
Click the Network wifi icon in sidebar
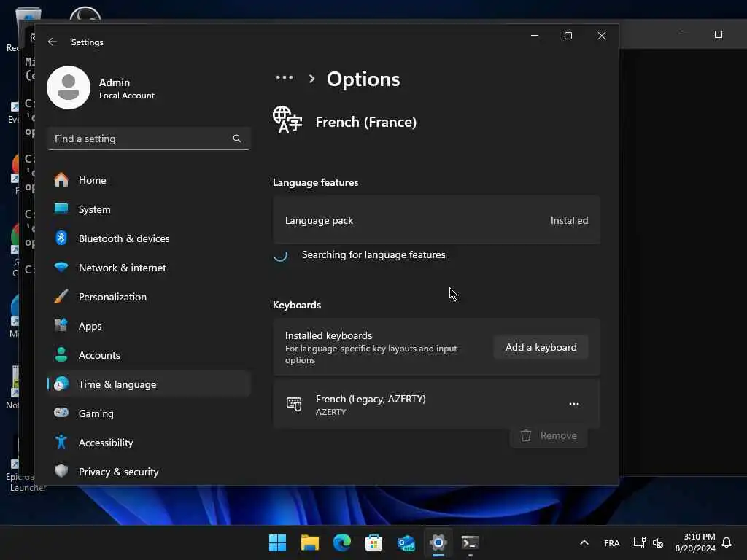[x=61, y=267]
